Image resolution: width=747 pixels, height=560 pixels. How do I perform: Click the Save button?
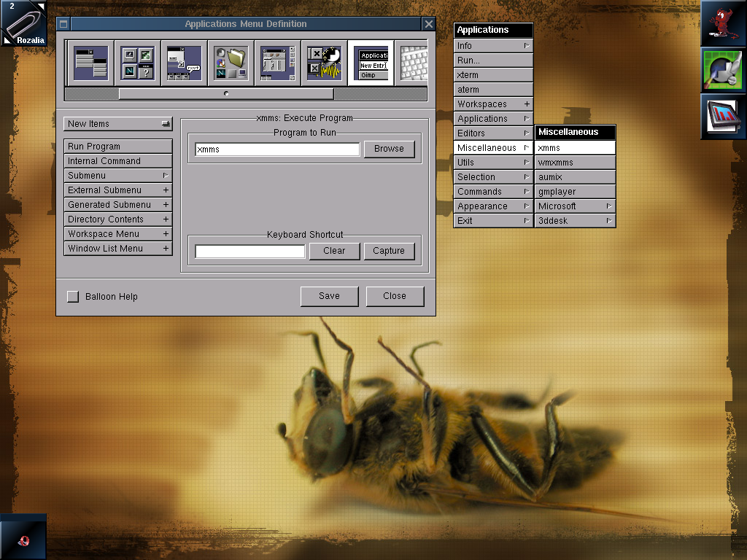329,296
